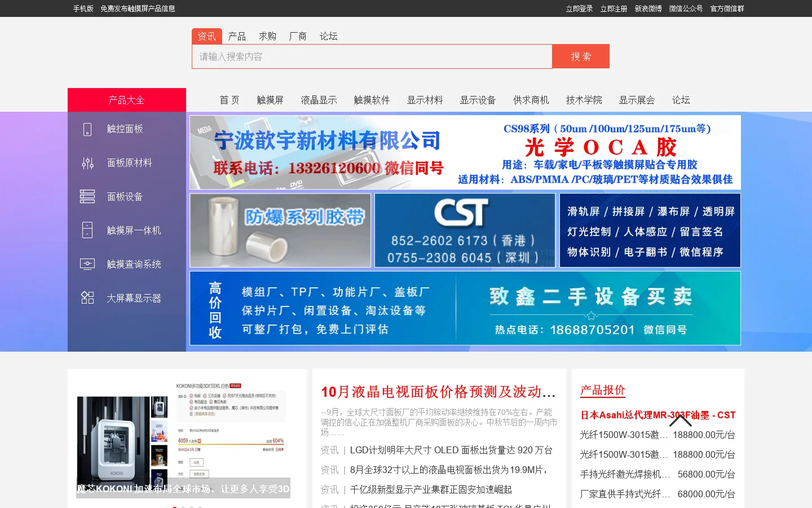Click the 面板设备 rack icon

point(87,196)
